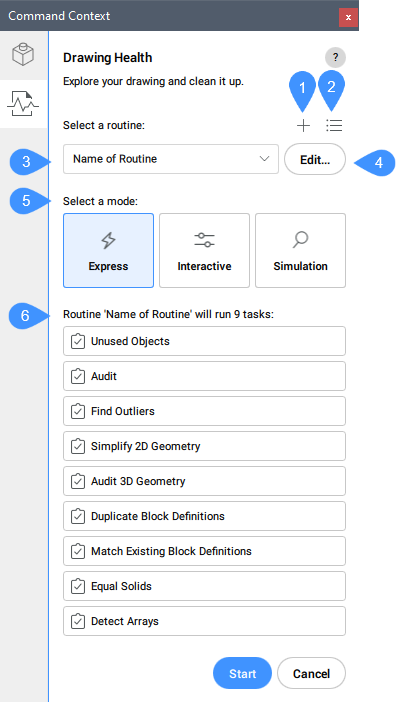Open the 3D block panel tab
This screenshot has width=396, height=702.
(x=23, y=55)
